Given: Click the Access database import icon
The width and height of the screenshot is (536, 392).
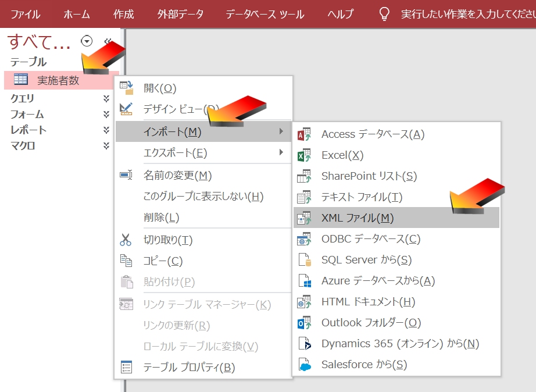Looking at the screenshot, I should [x=304, y=134].
